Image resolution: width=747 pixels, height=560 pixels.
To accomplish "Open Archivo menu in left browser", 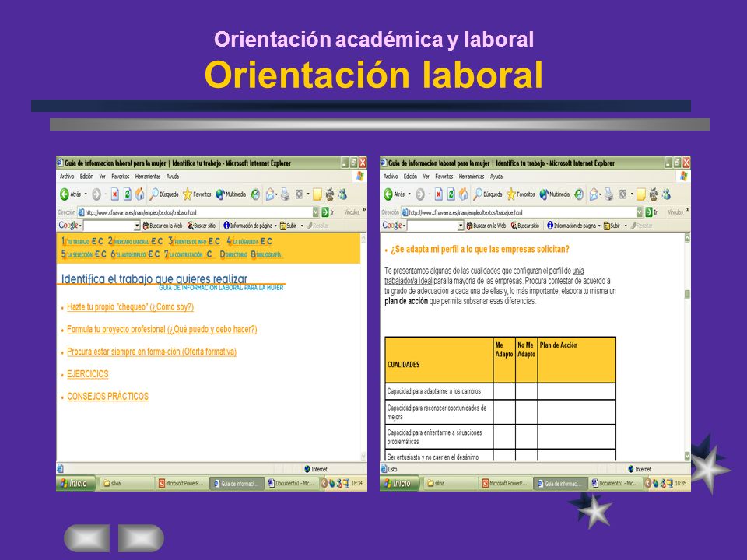I will (x=67, y=177).
